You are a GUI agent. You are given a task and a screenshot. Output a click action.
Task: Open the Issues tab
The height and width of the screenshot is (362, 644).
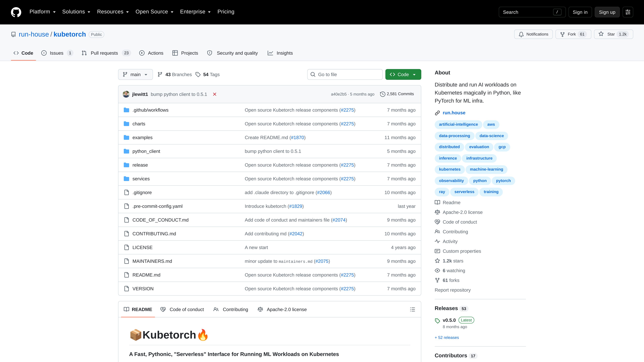pyautogui.click(x=57, y=53)
